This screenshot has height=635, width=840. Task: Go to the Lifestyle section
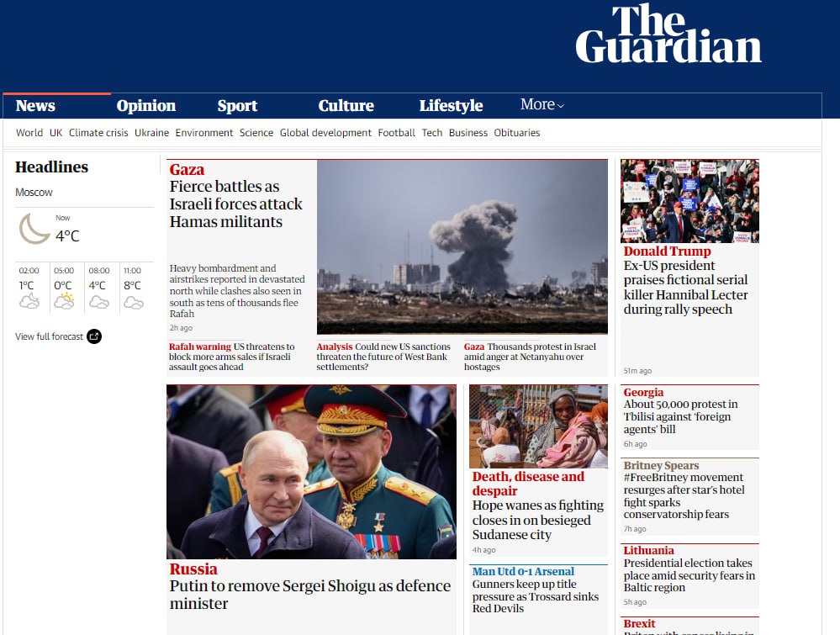[x=451, y=106]
